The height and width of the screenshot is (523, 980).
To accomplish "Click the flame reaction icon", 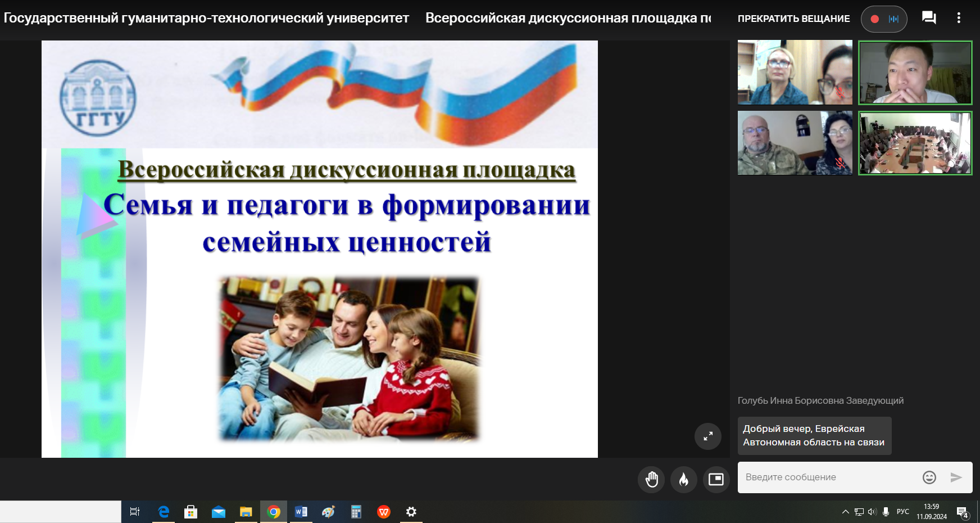I will (x=684, y=479).
